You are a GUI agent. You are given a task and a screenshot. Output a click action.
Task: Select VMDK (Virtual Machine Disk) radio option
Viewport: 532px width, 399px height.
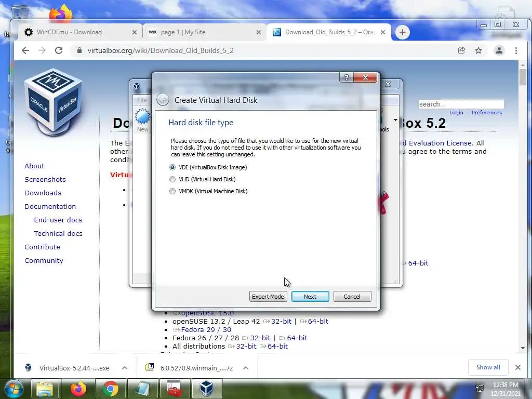[x=172, y=191]
